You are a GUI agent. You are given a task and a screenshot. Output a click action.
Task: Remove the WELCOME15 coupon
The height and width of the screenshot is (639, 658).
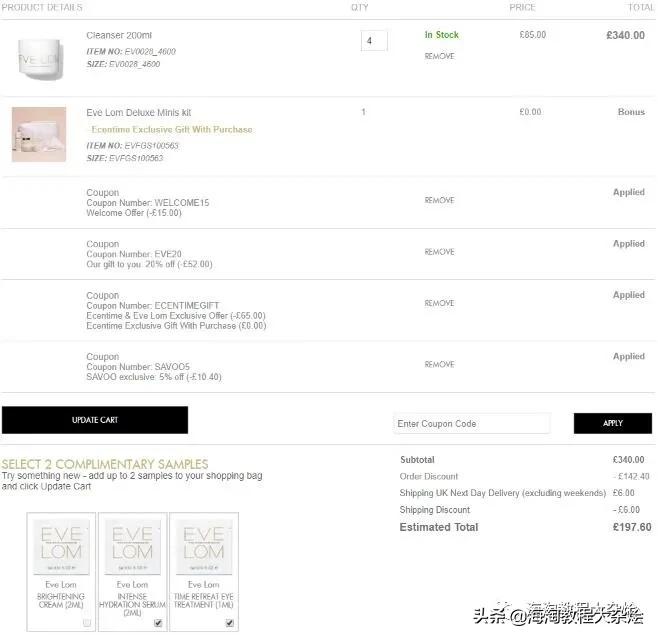[x=439, y=201]
